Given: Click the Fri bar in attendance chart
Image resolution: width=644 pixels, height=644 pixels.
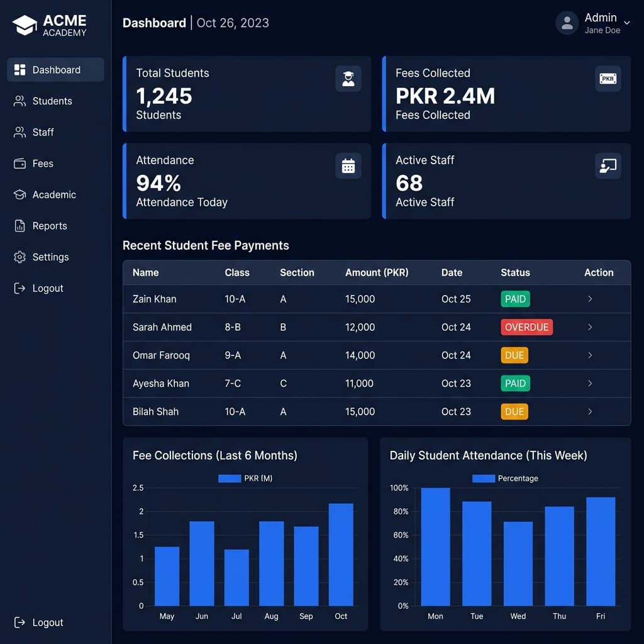Looking at the screenshot, I should 601,552.
